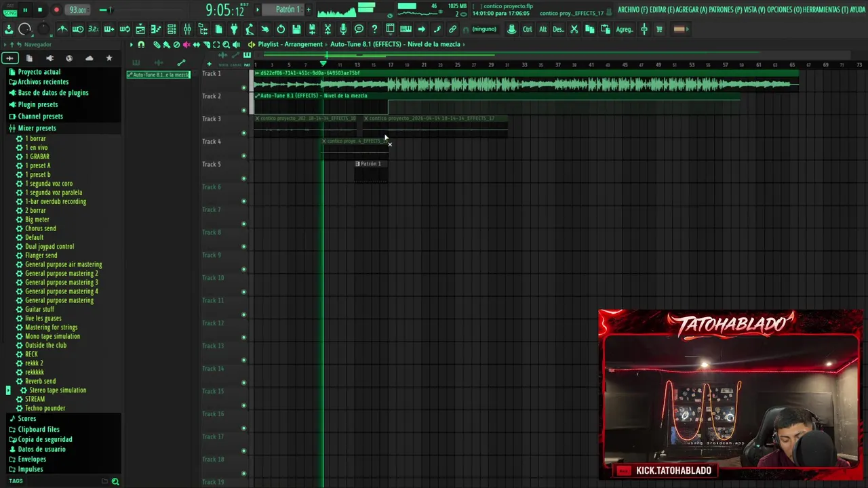Click the cut scissors icon near Des.
The height and width of the screenshot is (488, 868).
coord(574,29)
